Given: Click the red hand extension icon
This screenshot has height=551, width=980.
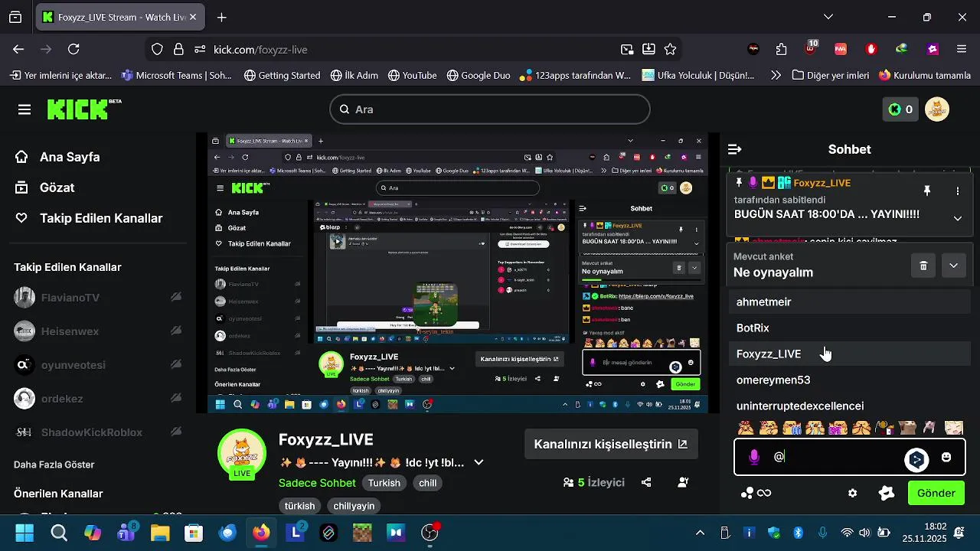Looking at the screenshot, I should [x=871, y=49].
